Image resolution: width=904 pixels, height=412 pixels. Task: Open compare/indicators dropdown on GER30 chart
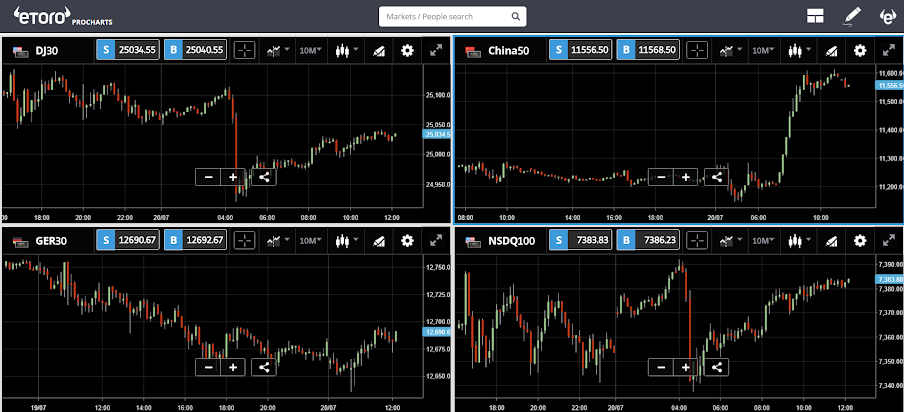point(277,240)
